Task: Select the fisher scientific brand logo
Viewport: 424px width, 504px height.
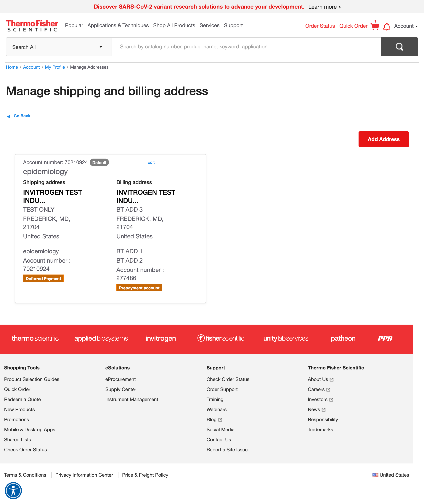Action: 221,338
